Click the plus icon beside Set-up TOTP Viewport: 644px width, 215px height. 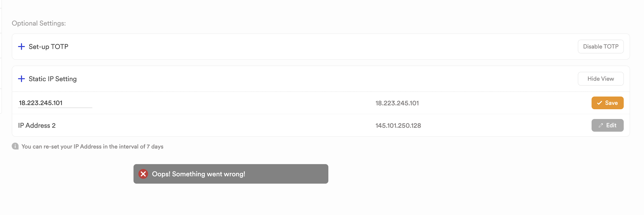(21, 47)
